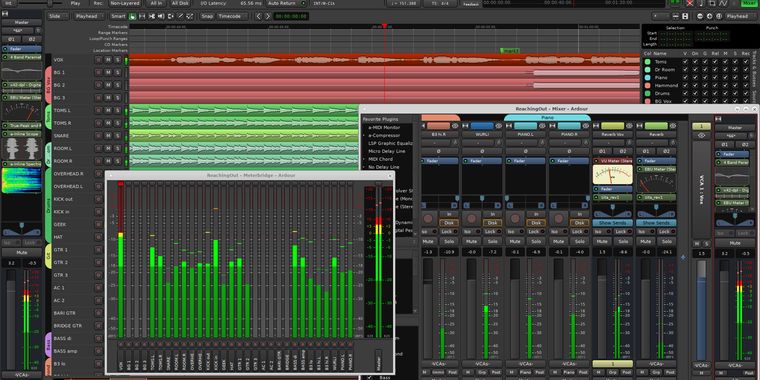Click Mute on the WURLI mixer strip

coord(471,241)
